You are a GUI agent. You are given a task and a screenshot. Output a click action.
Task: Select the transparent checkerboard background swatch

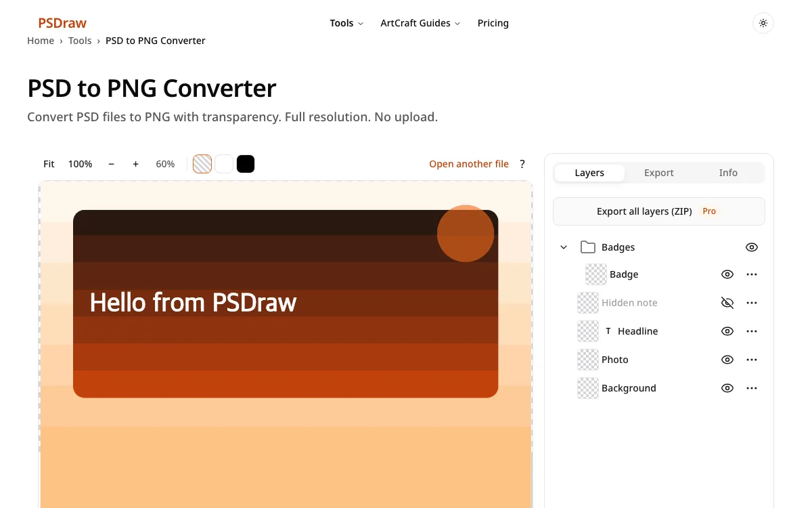[202, 164]
